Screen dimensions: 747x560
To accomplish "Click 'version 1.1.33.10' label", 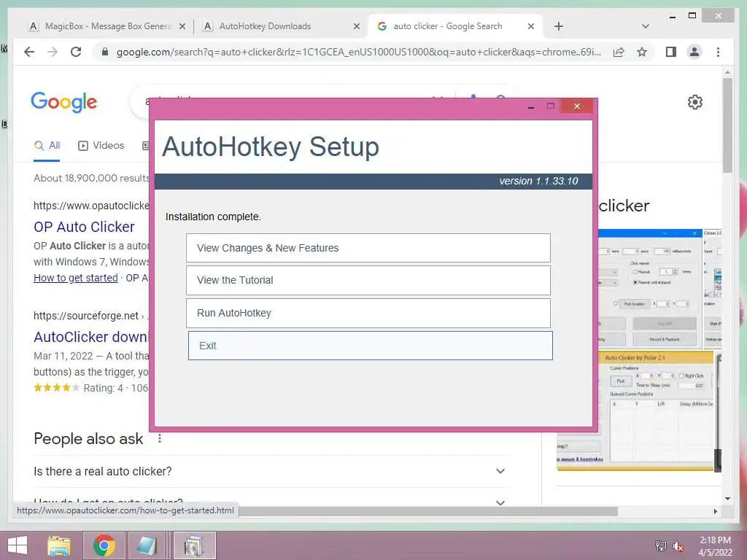I will 538,181.
